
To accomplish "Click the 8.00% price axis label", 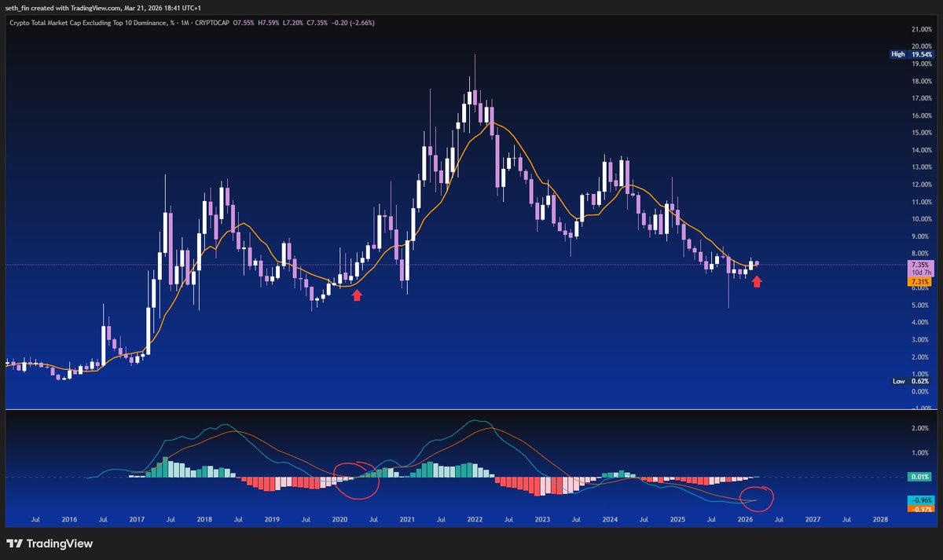I will click(922, 254).
